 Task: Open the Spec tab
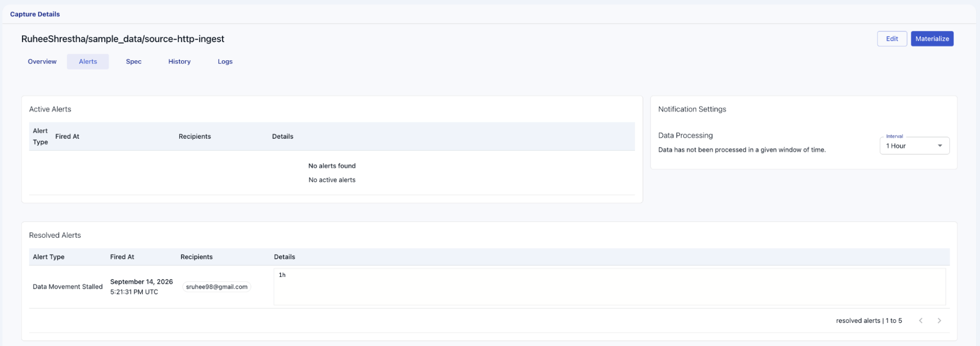point(133,61)
